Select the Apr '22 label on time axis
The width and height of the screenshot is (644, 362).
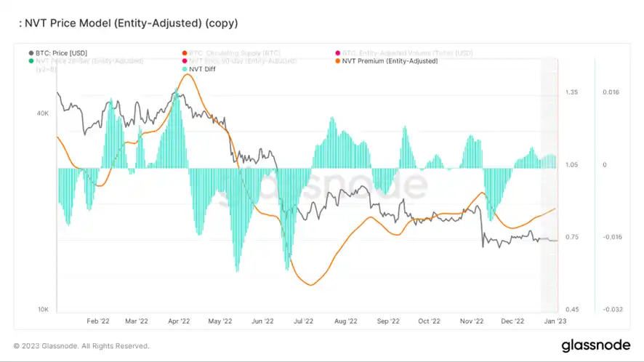tap(179, 321)
